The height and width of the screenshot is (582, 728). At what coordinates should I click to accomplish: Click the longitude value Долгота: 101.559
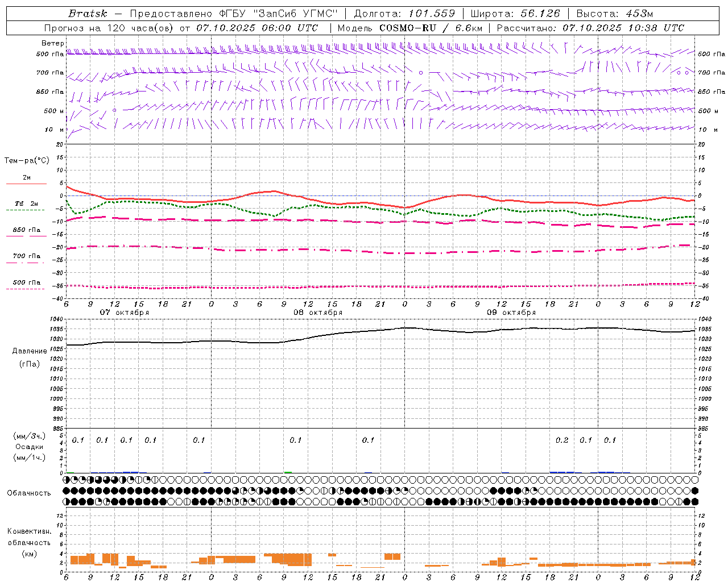coord(404,14)
